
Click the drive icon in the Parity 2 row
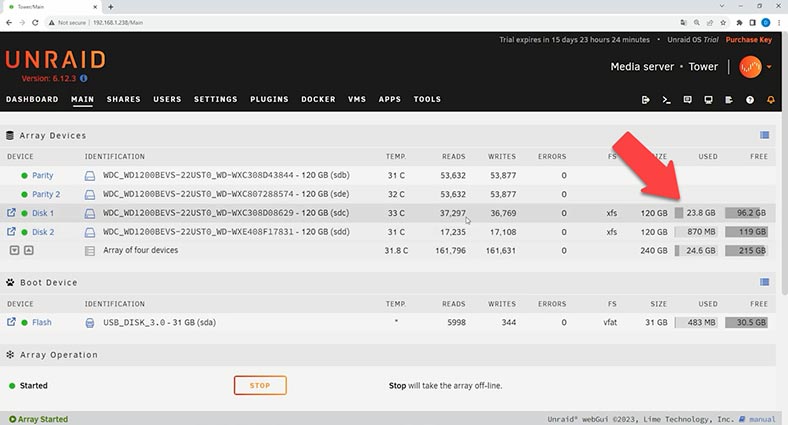tap(89, 194)
